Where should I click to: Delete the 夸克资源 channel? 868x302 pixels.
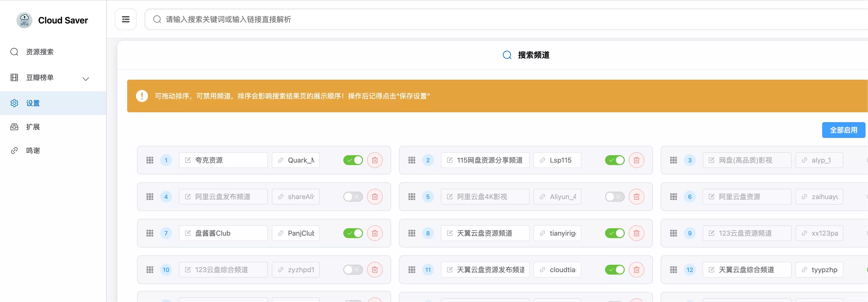pos(375,160)
